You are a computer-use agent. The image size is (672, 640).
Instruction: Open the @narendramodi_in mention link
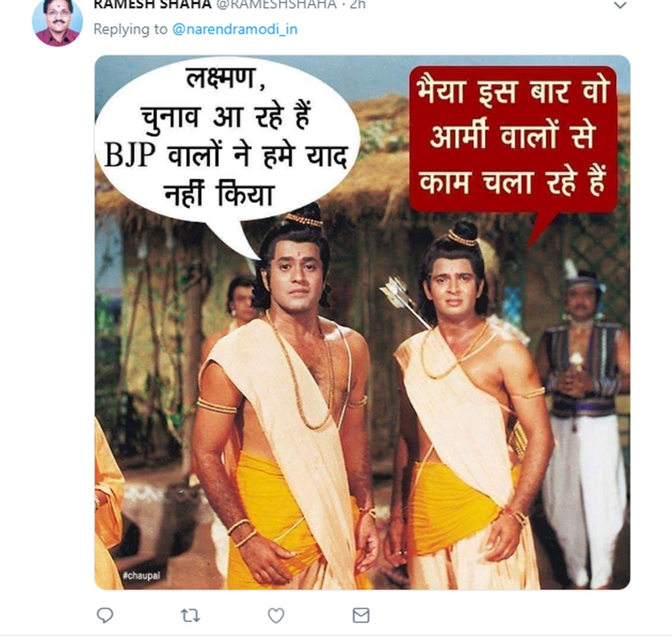[235, 30]
